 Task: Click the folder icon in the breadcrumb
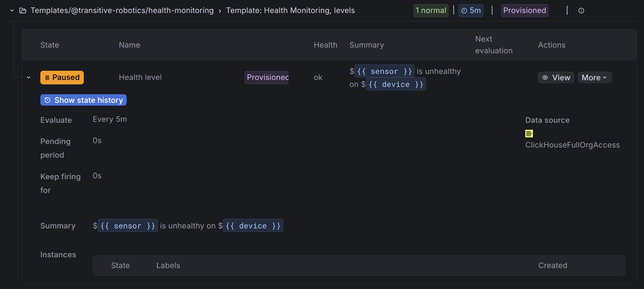[x=23, y=10]
